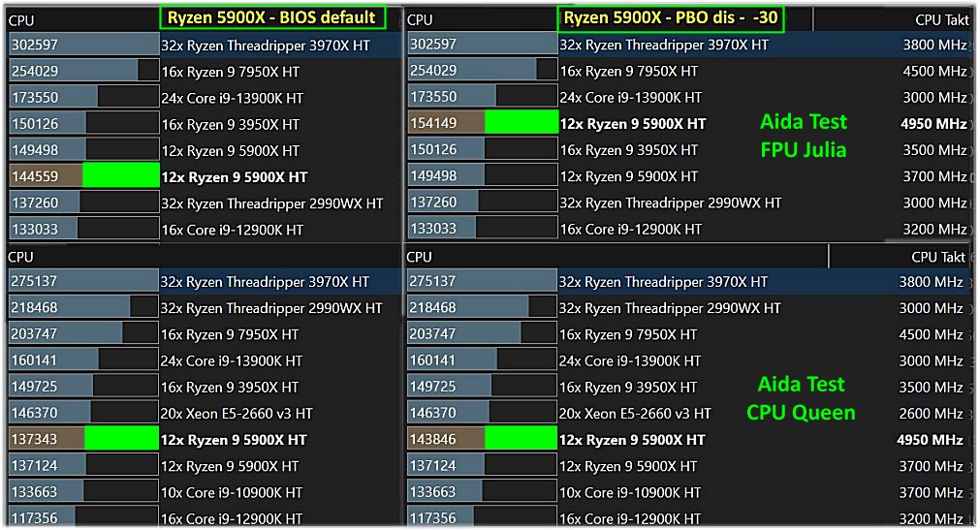Image resolution: width=980 pixels, height=530 pixels.
Task: Select 302597 score in the BIOS default panel
Action: (x=34, y=45)
